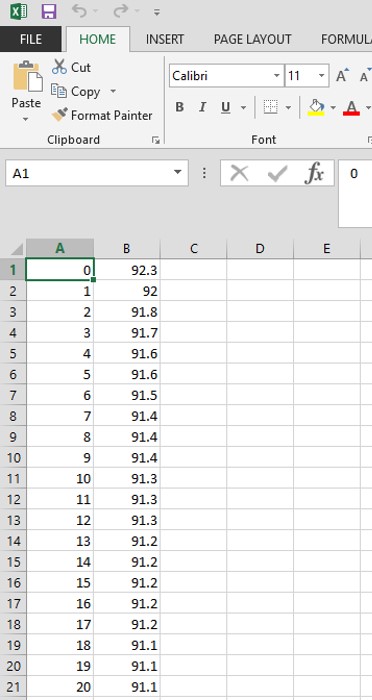Image resolution: width=372 pixels, height=700 pixels.
Task: Redo the last undone action
Action: (121, 11)
